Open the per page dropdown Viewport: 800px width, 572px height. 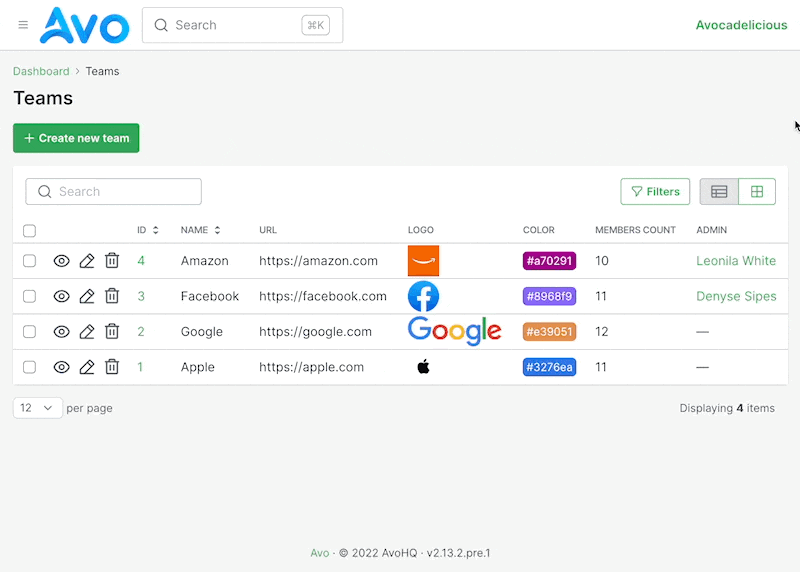pos(38,408)
